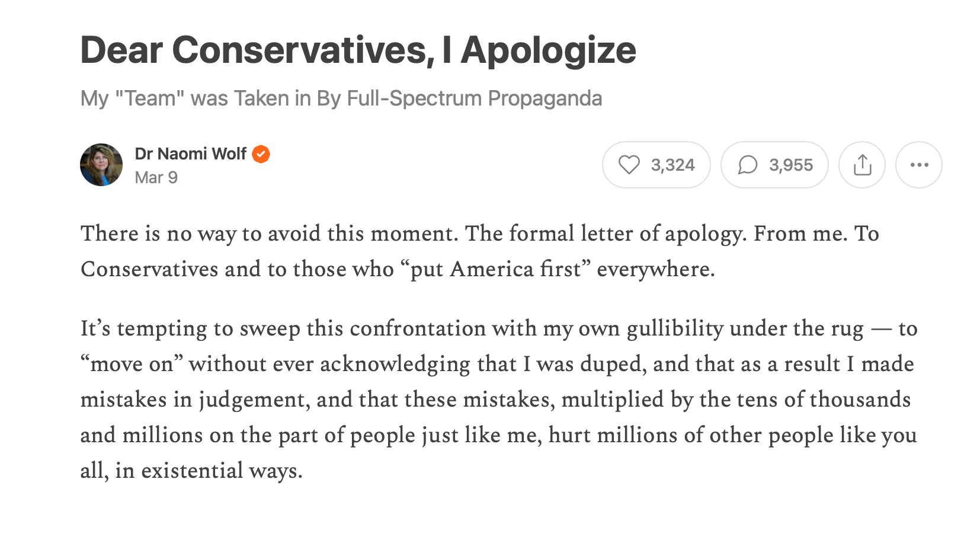
Task: Click the headline "Dear Conservatives, I Apologize"
Action: pyautogui.click(x=358, y=50)
